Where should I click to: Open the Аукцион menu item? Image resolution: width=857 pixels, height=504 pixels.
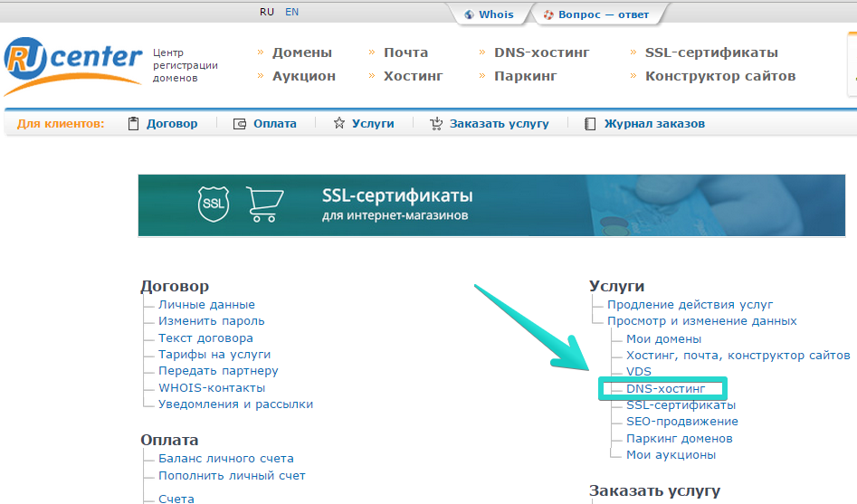304,76
